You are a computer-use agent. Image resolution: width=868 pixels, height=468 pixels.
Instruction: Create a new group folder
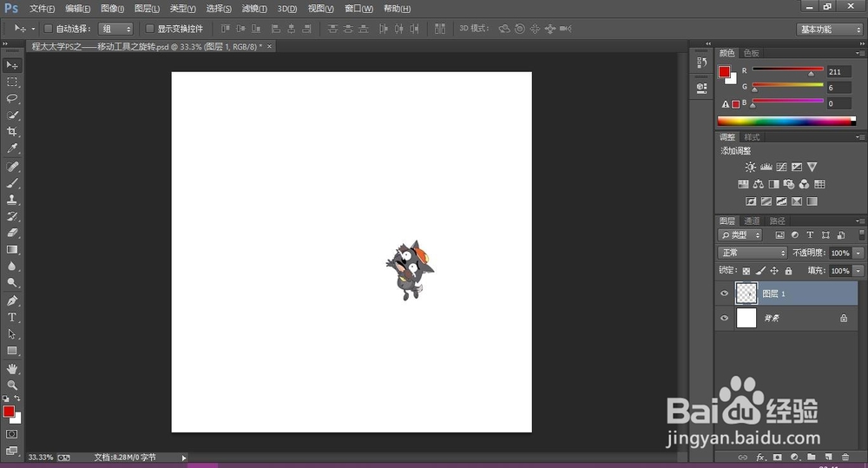[x=811, y=457]
